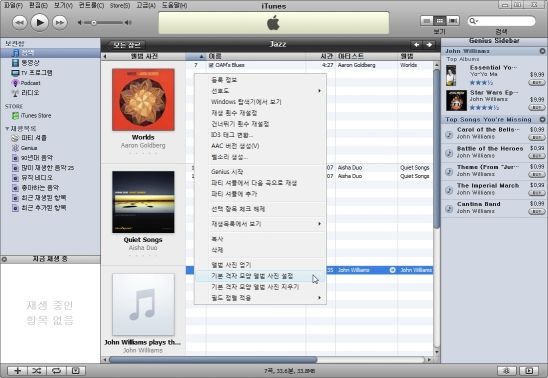548x378 pixels.
Task: Start playback with the Play button
Action: pos(39,23)
